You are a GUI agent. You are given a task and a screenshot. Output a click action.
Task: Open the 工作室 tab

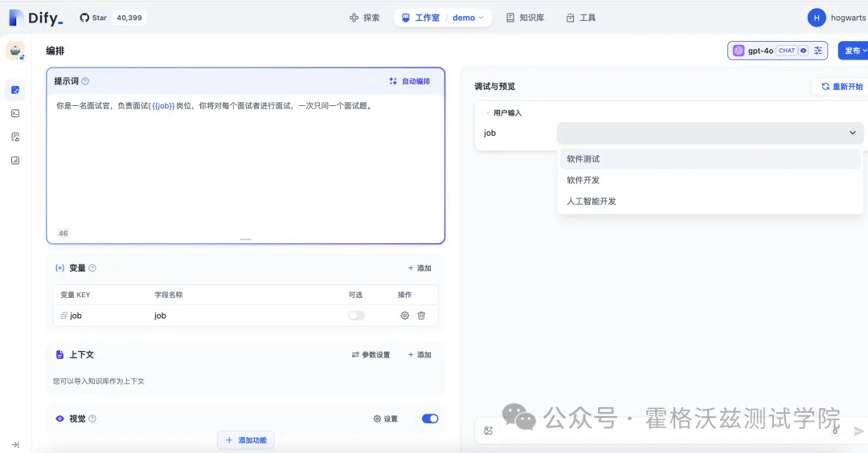click(420, 18)
